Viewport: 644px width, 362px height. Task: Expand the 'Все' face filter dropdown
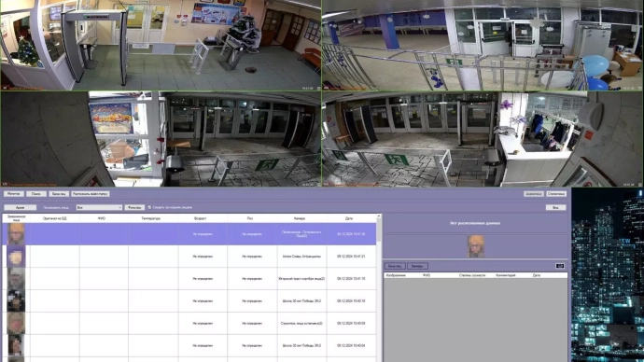[x=99, y=208]
